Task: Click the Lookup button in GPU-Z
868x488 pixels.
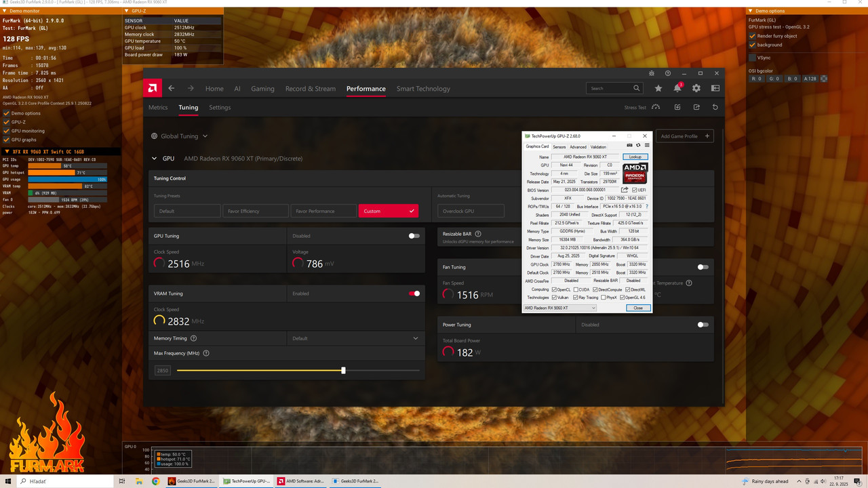Action: tap(636, 157)
